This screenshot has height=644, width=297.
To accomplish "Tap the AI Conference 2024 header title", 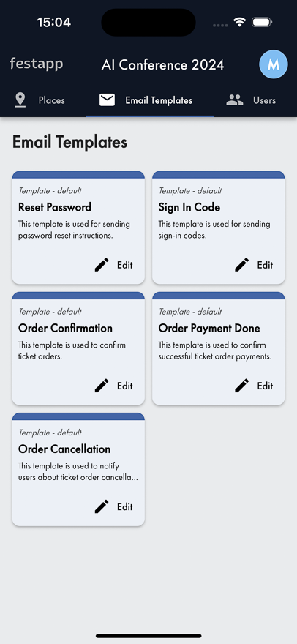I will [x=162, y=65].
